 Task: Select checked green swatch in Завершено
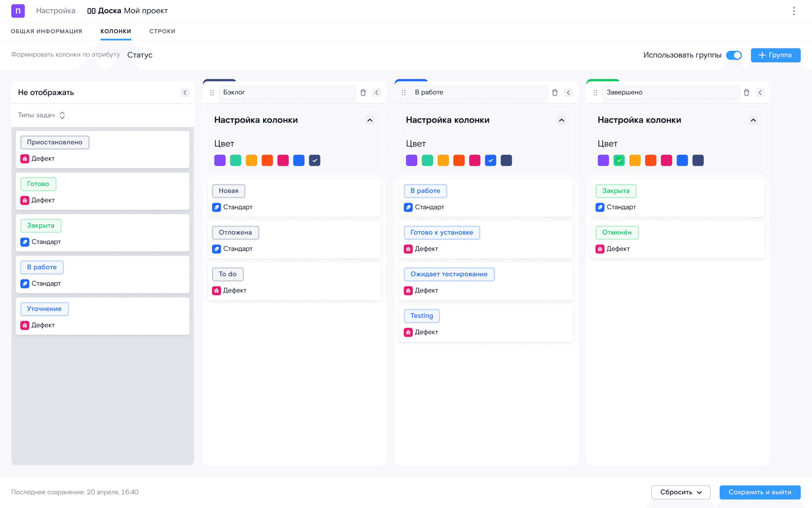pyautogui.click(x=619, y=160)
